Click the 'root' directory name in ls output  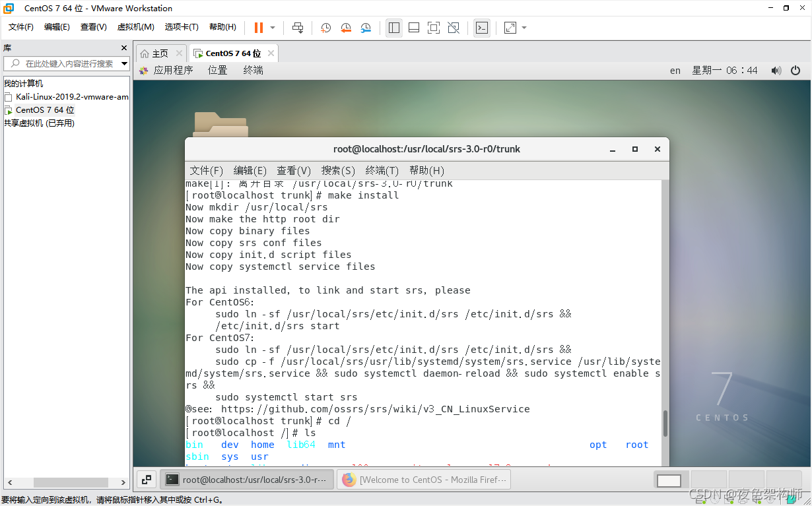(637, 445)
